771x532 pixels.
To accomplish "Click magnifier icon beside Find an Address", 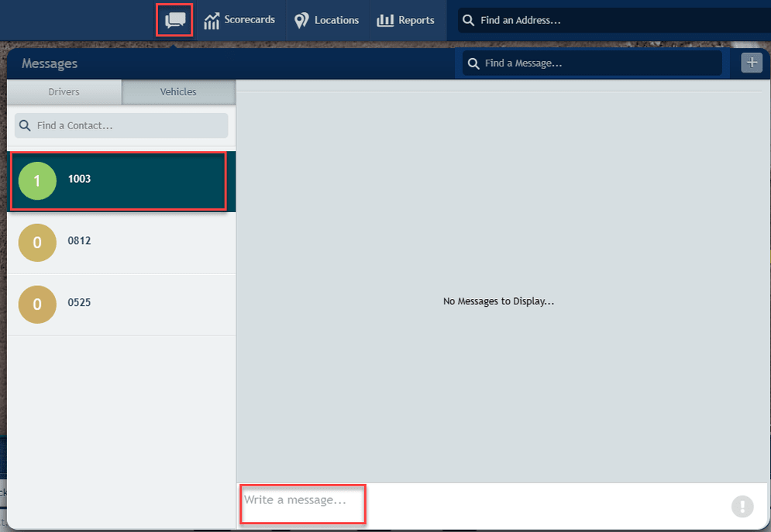I will click(x=469, y=20).
